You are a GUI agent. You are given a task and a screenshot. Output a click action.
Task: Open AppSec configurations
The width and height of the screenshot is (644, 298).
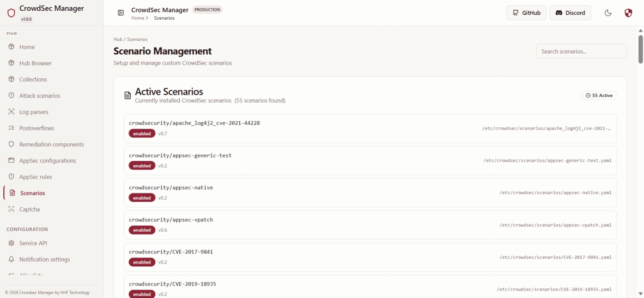point(48,161)
